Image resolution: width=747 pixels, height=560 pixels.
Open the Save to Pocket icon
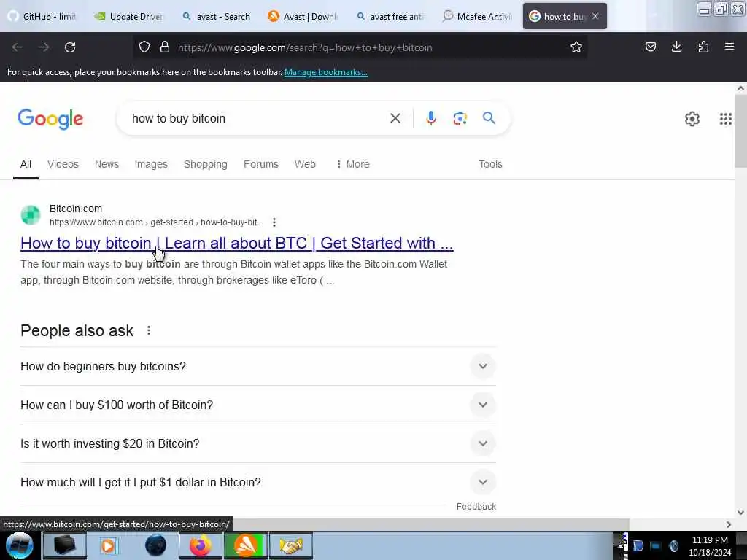651,47
